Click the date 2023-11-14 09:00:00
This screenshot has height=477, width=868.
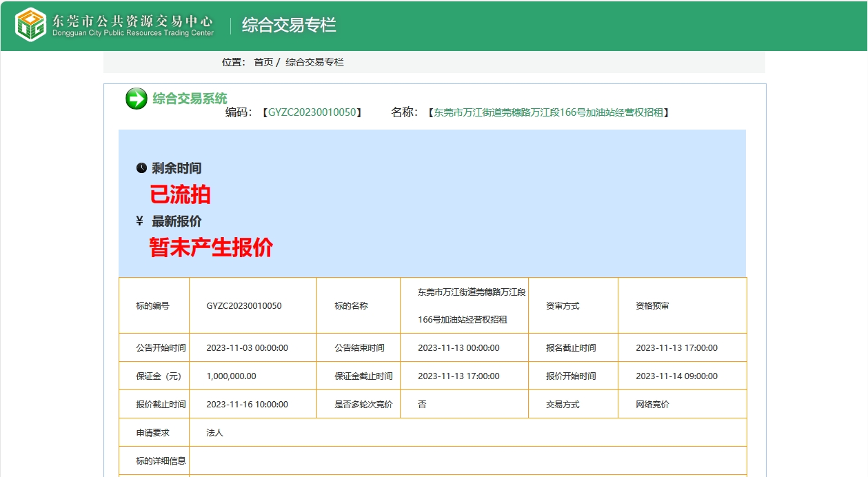pyautogui.click(x=676, y=376)
